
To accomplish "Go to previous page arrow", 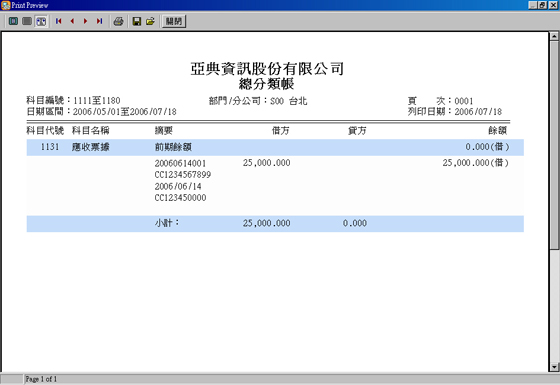I will click(72, 21).
